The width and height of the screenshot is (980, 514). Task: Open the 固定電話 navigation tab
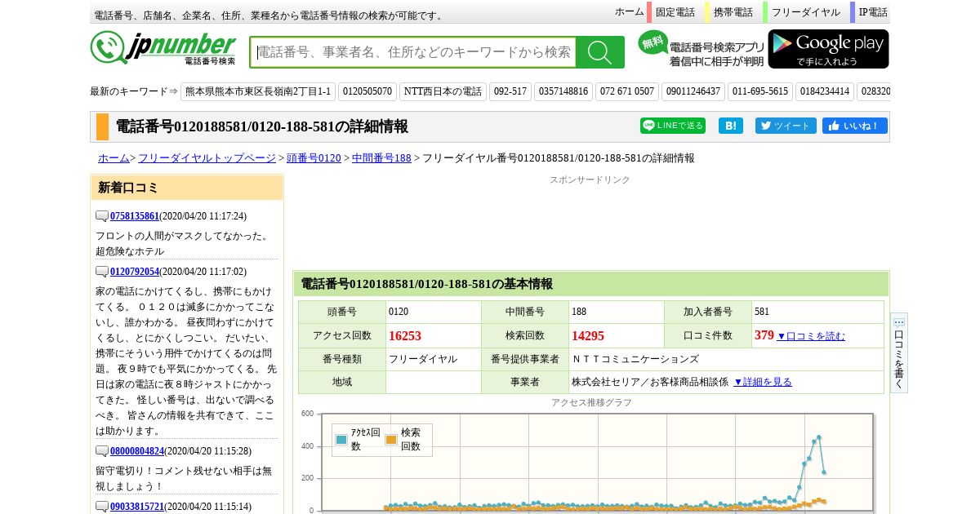[x=675, y=12]
